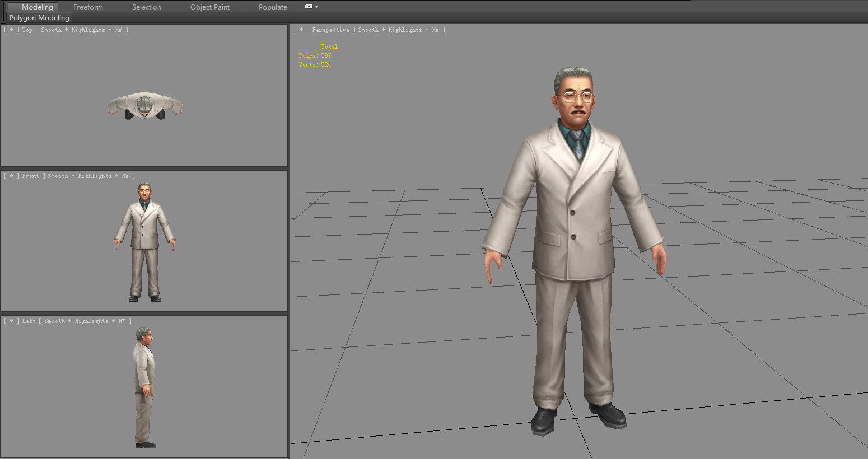The width and height of the screenshot is (868, 459).
Task: Select the character in the Front viewport
Action: coord(144,241)
